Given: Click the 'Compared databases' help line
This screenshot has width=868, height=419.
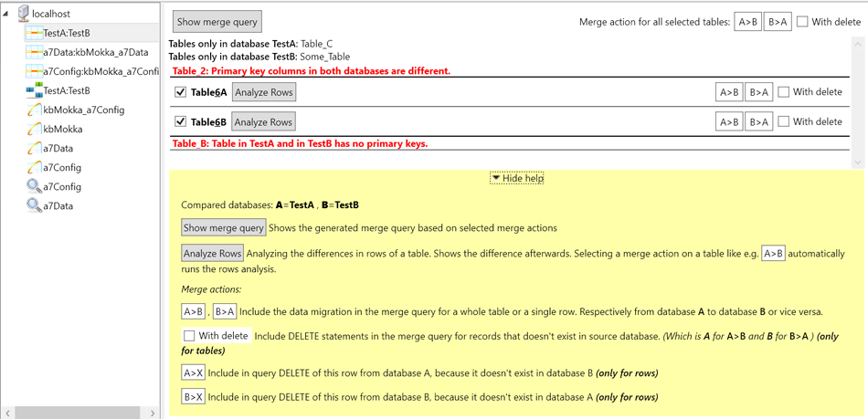Looking at the screenshot, I should tap(270, 205).
